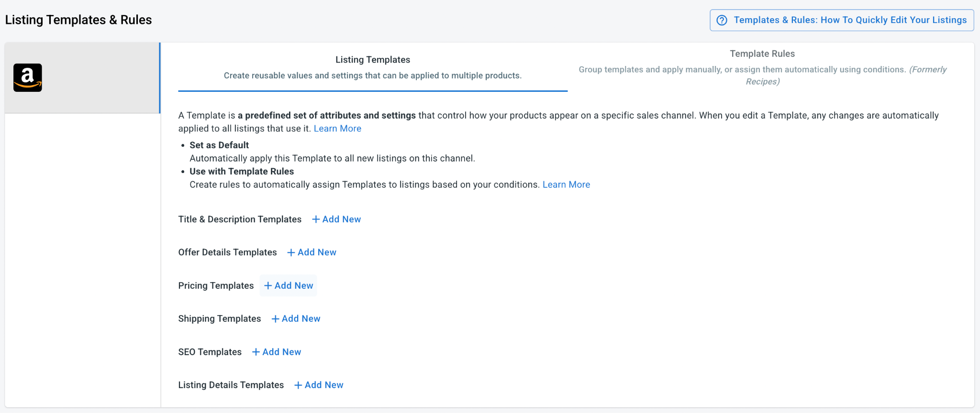Click the help question-mark icon in top-right button
The height and width of the screenshot is (413, 980).
(x=722, y=20)
